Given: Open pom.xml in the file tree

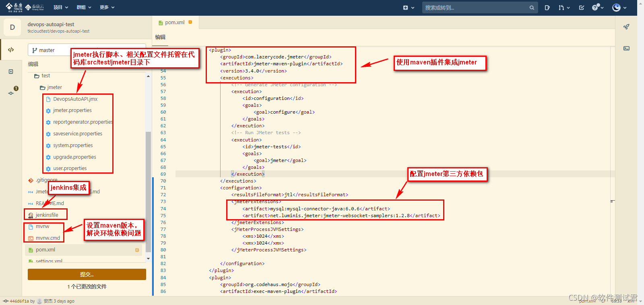Looking at the screenshot, I should [45, 250].
